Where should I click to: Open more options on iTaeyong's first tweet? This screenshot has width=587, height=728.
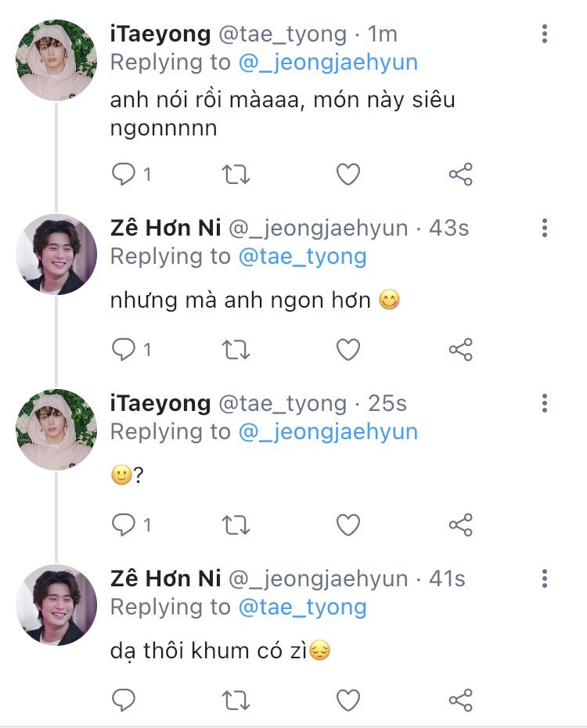pyautogui.click(x=545, y=34)
